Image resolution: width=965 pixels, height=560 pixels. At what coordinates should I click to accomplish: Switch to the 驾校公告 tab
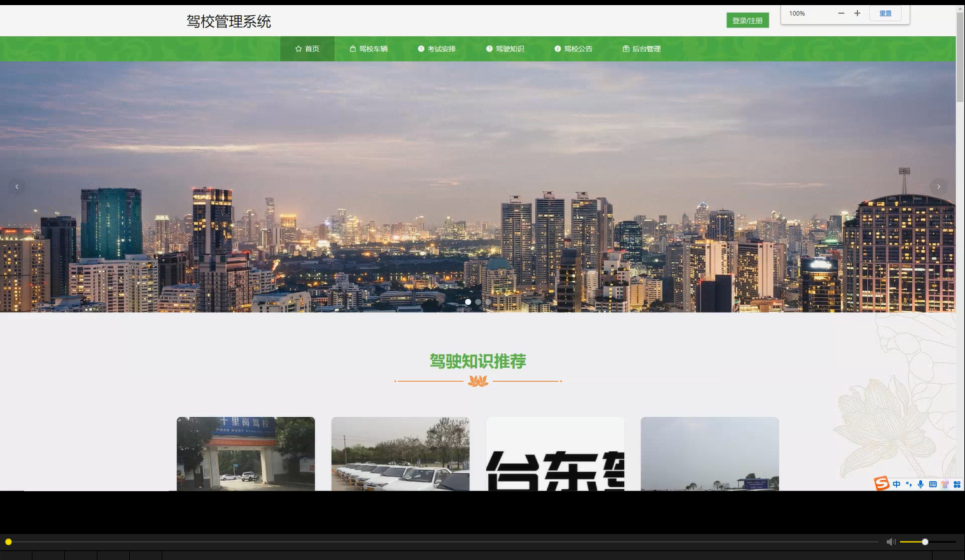[574, 48]
